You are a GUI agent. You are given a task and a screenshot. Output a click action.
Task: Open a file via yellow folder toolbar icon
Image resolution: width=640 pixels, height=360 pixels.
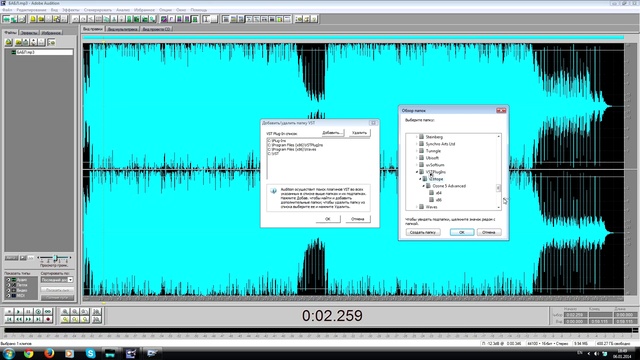pos(41,19)
